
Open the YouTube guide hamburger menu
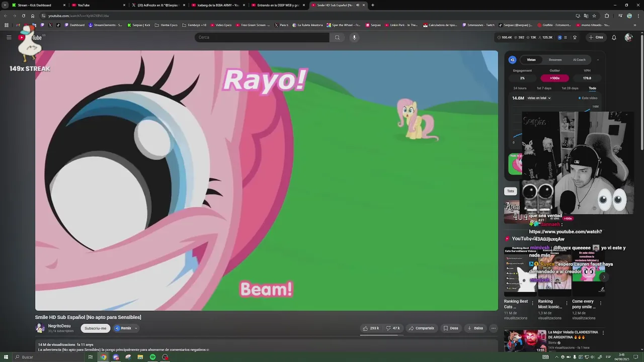(x=9, y=37)
